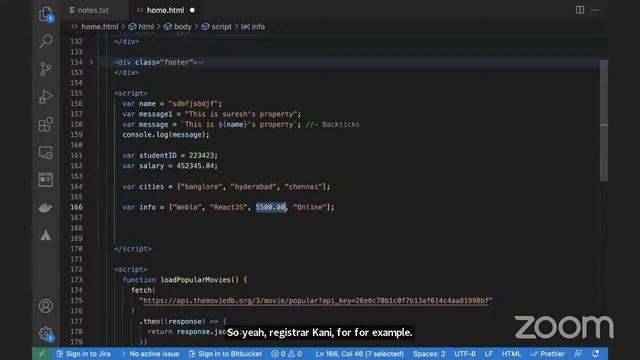The height and width of the screenshot is (360, 640).
Task: Open the Extensions view
Action: coord(46,124)
